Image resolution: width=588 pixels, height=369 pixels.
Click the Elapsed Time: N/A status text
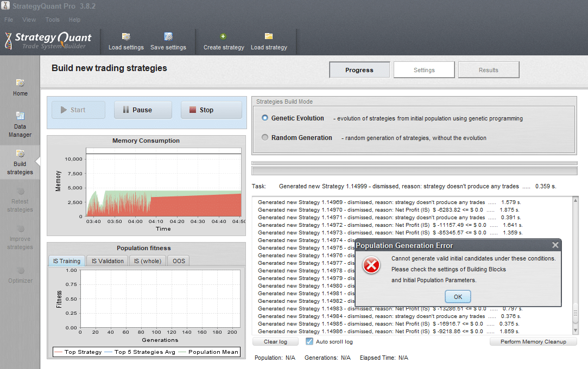384,358
